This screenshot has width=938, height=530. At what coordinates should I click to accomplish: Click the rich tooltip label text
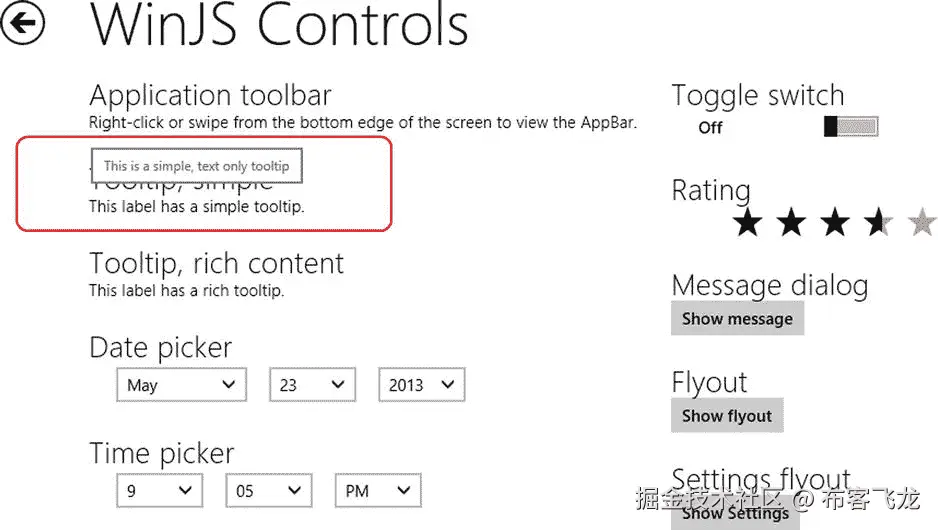[x=186, y=291]
